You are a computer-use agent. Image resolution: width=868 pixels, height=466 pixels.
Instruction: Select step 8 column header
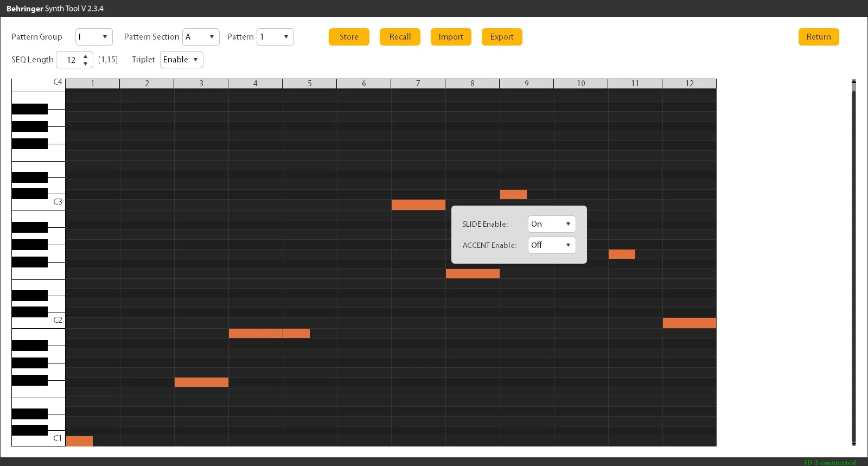point(473,84)
